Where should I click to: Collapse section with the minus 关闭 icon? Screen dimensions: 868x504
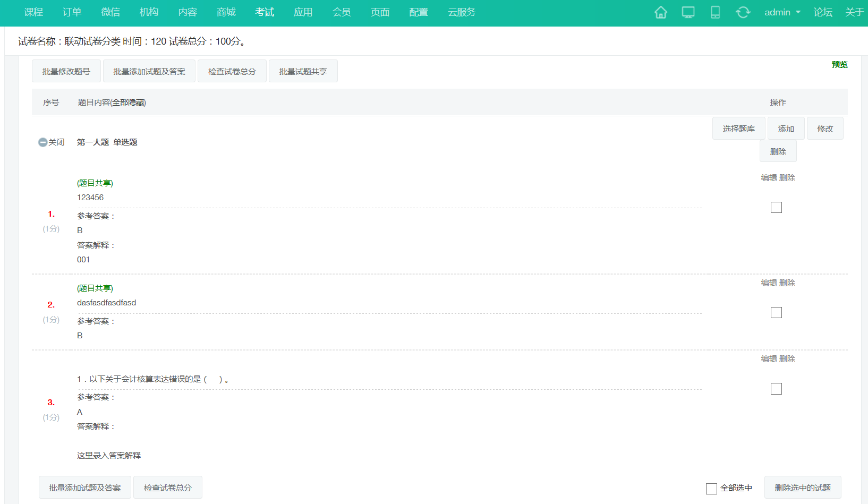coord(43,142)
